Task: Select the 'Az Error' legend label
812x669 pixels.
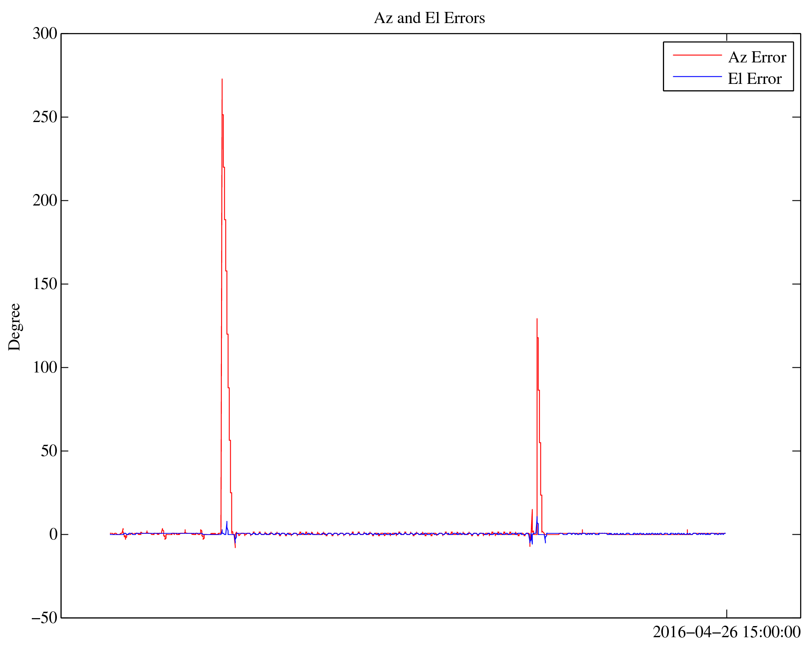Action: pyautogui.click(x=757, y=58)
